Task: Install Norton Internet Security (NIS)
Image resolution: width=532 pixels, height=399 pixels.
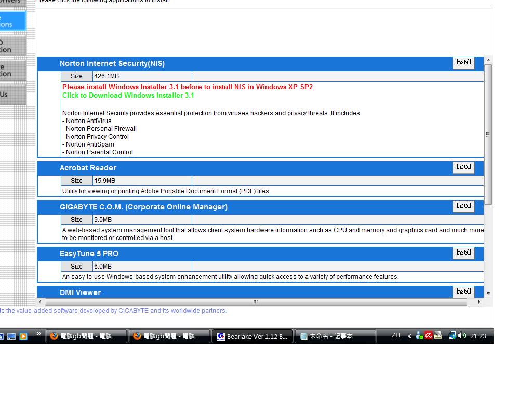Action: coord(463,63)
